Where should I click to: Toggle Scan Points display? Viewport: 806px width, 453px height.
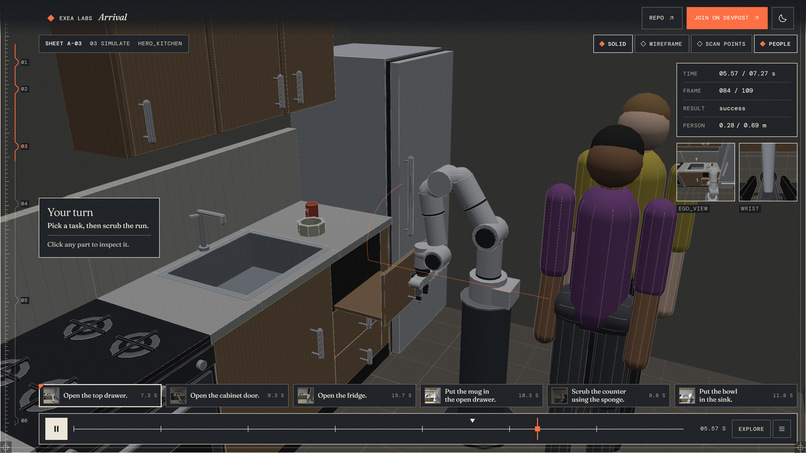coord(721,44)
